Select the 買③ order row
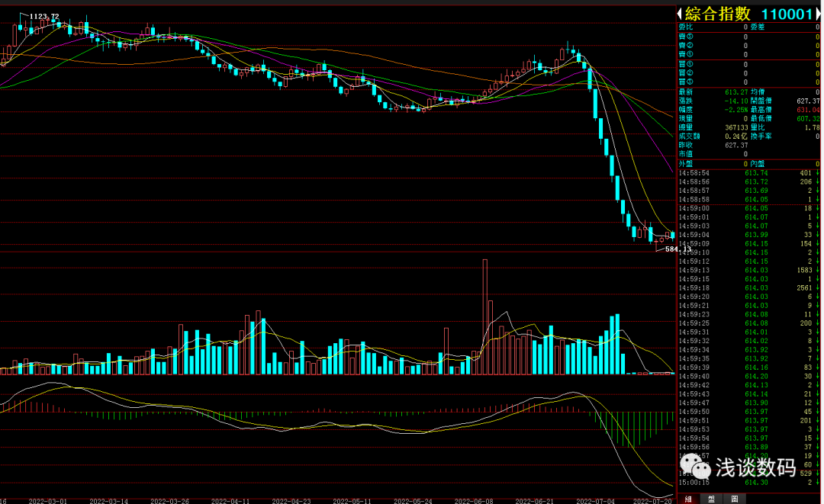 (749, 82)
